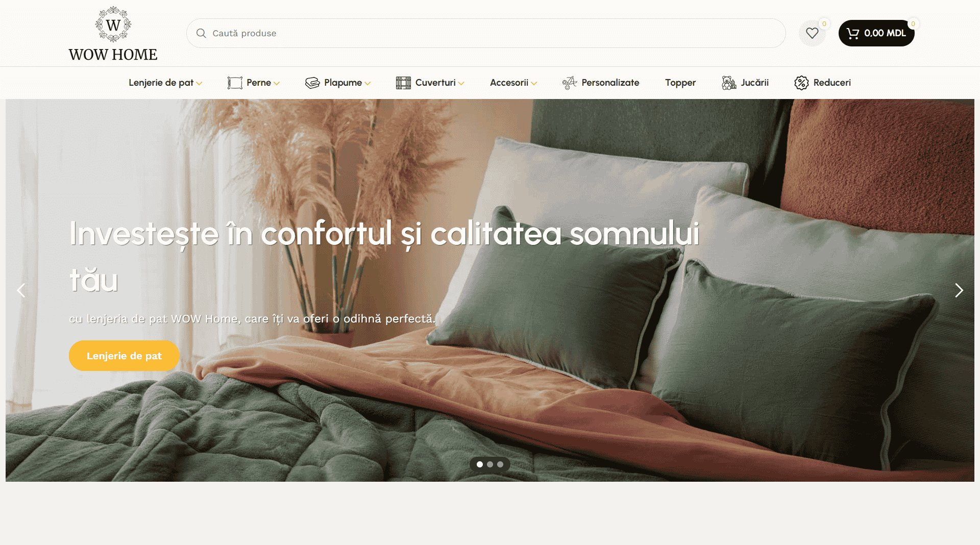Expand the Accesorii menu chevron
This screenshot has height=545, width=980.
point(534,83)
